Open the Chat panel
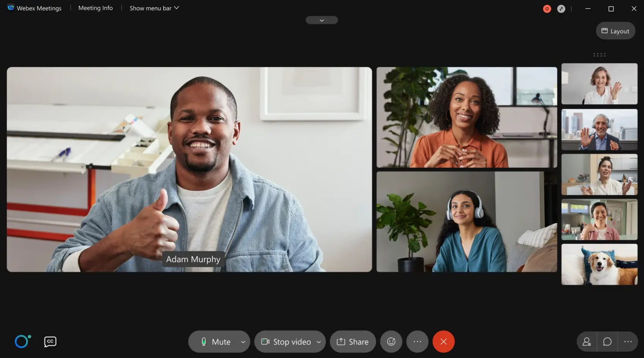Viewport: 644px width, 358px height. pos(607,342)
